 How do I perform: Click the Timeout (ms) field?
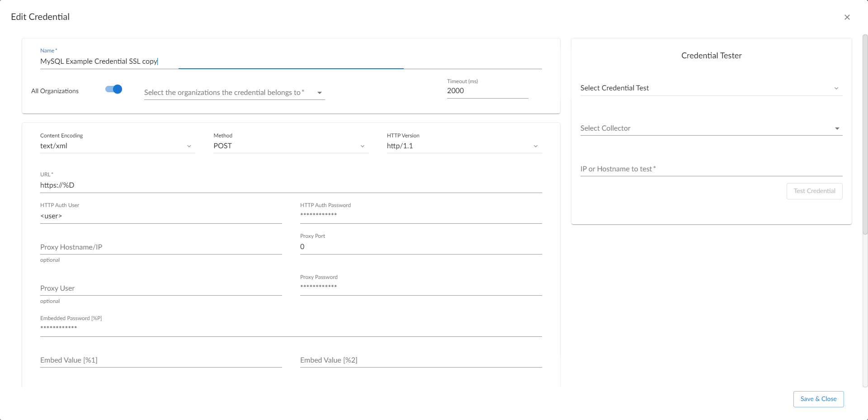pyautogui.click(x=487, y=91)
